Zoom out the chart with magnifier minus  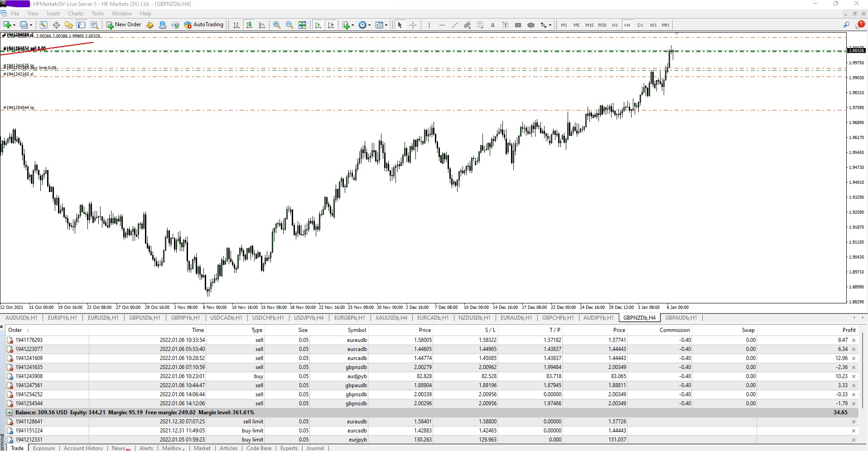[x=289, y=25]
